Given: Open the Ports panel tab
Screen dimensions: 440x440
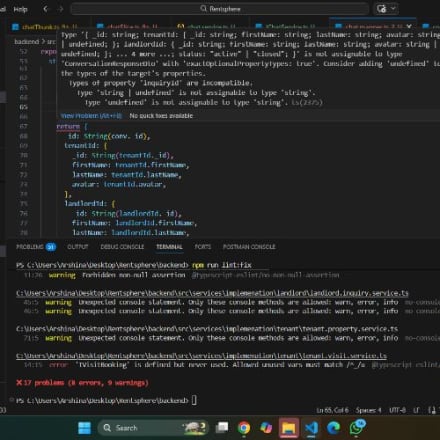Looking at the screenshot, I should (203, 247).
